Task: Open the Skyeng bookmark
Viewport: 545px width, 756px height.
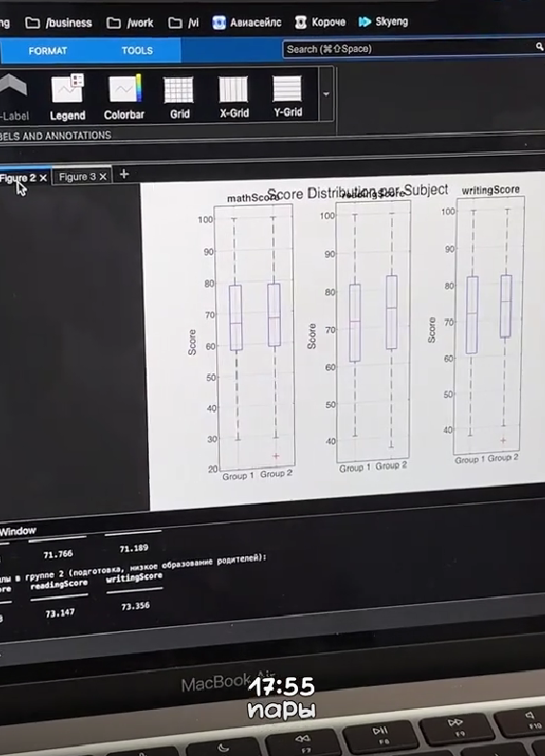Action: [x=384, y=22]
